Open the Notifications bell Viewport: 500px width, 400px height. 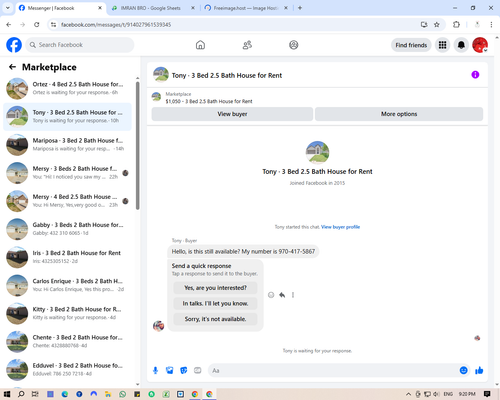461,45
